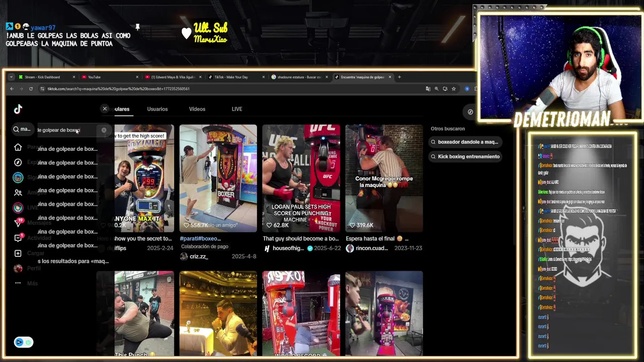Click 'Colaboración de pago' label
Viewport: 644px width, 362px height.
click(205, 247)
